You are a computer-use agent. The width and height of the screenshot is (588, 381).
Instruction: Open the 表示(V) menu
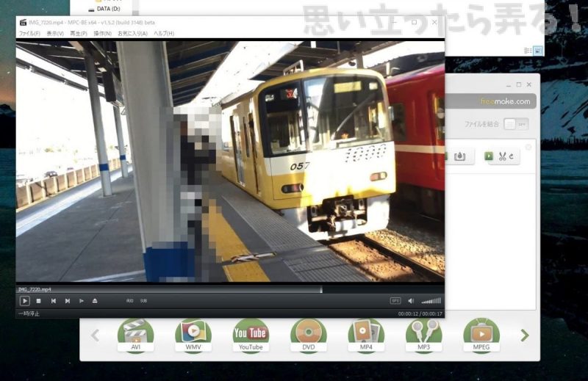(x=55, y=33)
